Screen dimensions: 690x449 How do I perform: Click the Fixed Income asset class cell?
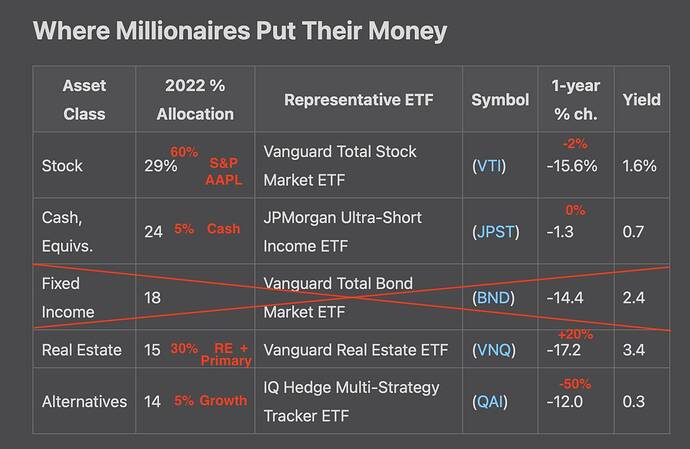click(x=84, y=298)
